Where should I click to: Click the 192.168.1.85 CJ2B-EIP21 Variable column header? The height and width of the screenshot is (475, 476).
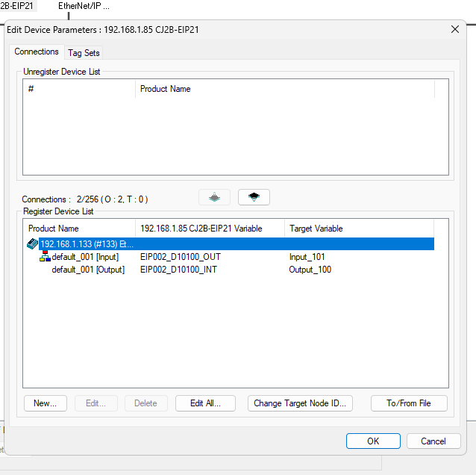click(x=210, y=229)
